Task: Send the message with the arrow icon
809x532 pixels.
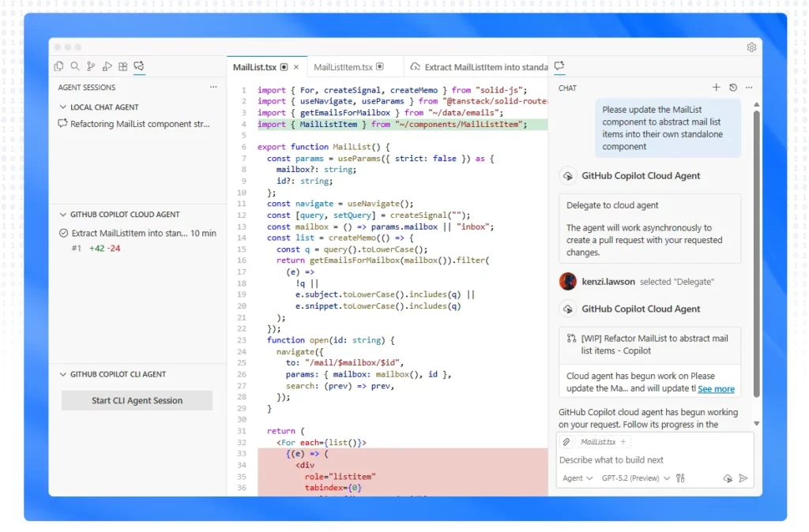Action: click(743, 478)
